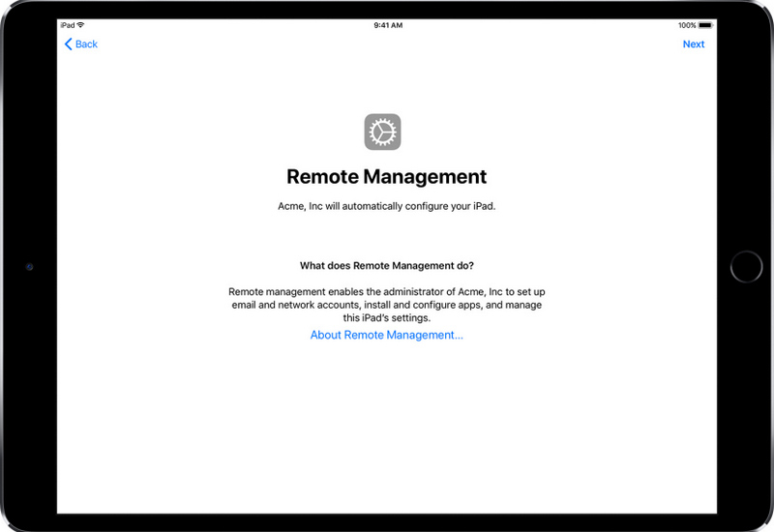Click the iPad physical home button
Image resolution: width=774 pixels, height=532 pixels.
pos(746,267)
